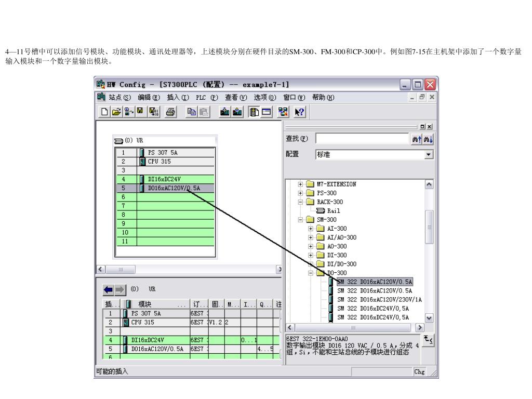
Task: Select the highlighted SM 322 DO16xAC120V/0.5A entry
Action: 375,282
